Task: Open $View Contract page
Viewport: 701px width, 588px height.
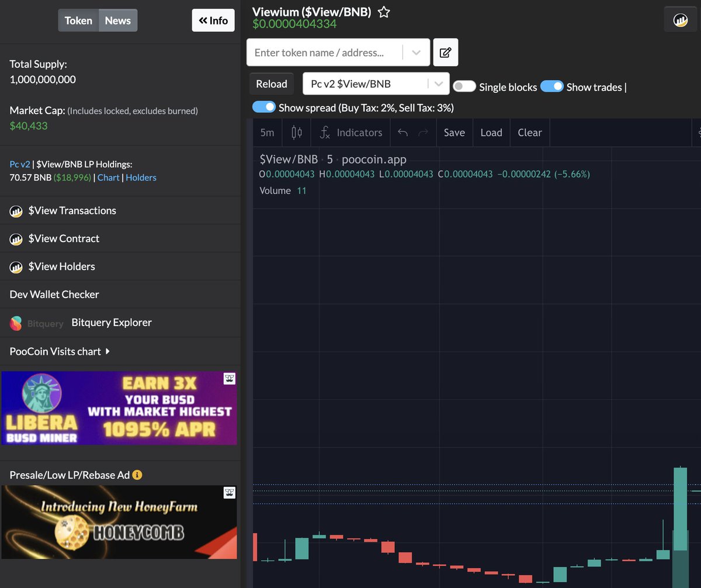Action: point(64,239)
